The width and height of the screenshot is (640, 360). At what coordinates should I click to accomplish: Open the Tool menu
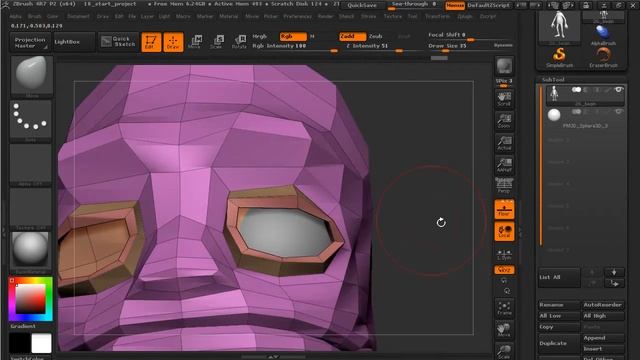click(413, 16)
